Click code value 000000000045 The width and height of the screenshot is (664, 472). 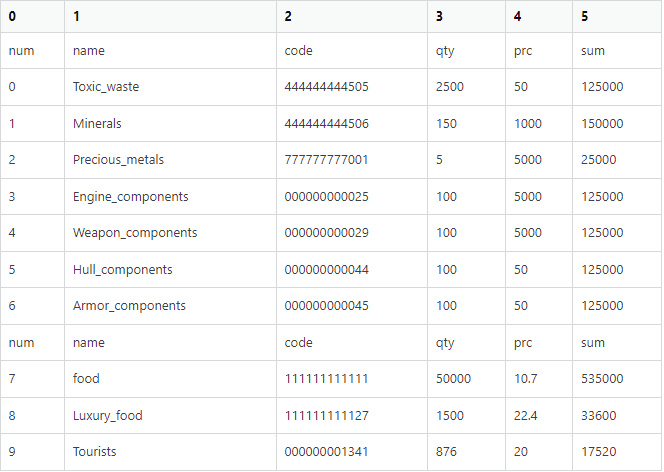[326, 306]
